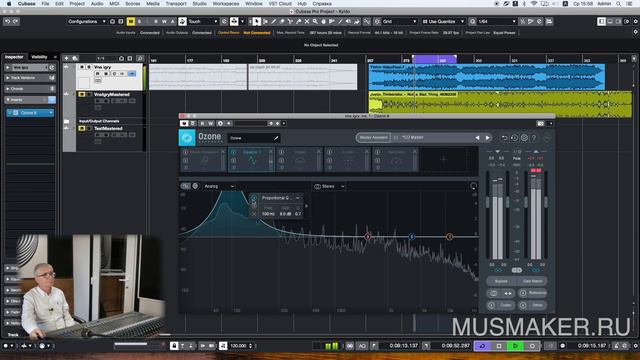Viewport: 640px width, 360px height.
Task: Undo last change in Ozone
Action: click(504, 138)
